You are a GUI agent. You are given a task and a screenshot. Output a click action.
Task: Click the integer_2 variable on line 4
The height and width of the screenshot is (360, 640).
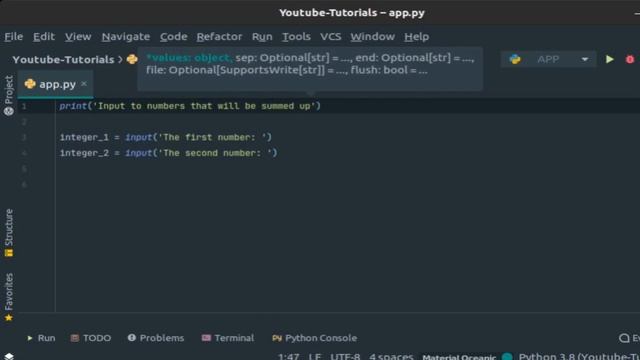click(84, 153)
